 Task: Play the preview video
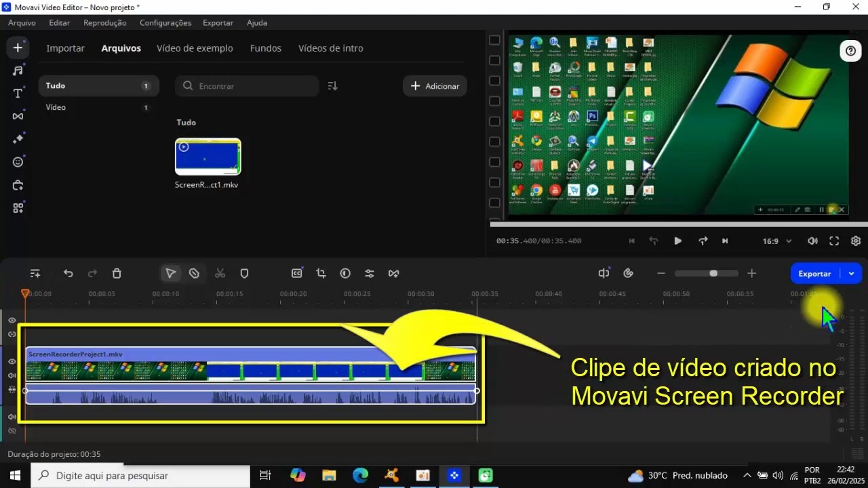[x=678, y=241]
